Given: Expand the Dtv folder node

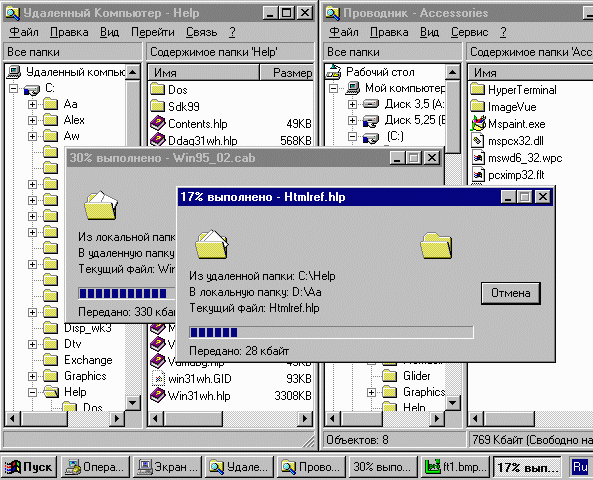Looking at the screenshot, I should coord(33,344).
